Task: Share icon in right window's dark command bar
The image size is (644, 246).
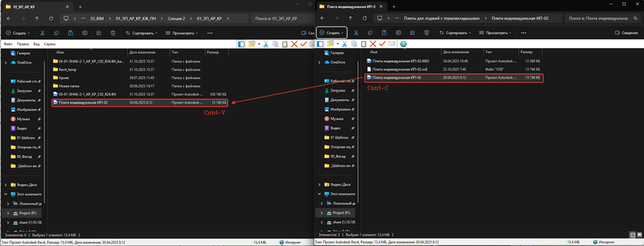Action: point(413,33)
